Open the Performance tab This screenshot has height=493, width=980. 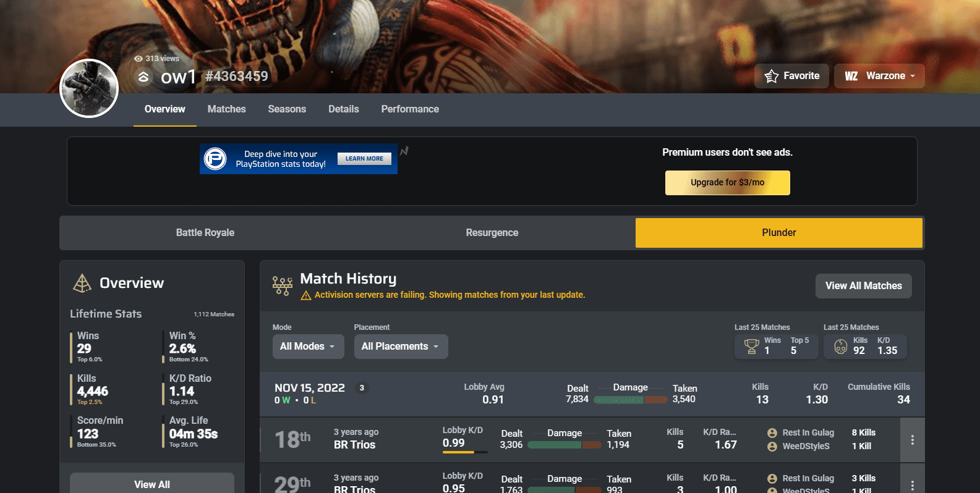tap(409, 109)
